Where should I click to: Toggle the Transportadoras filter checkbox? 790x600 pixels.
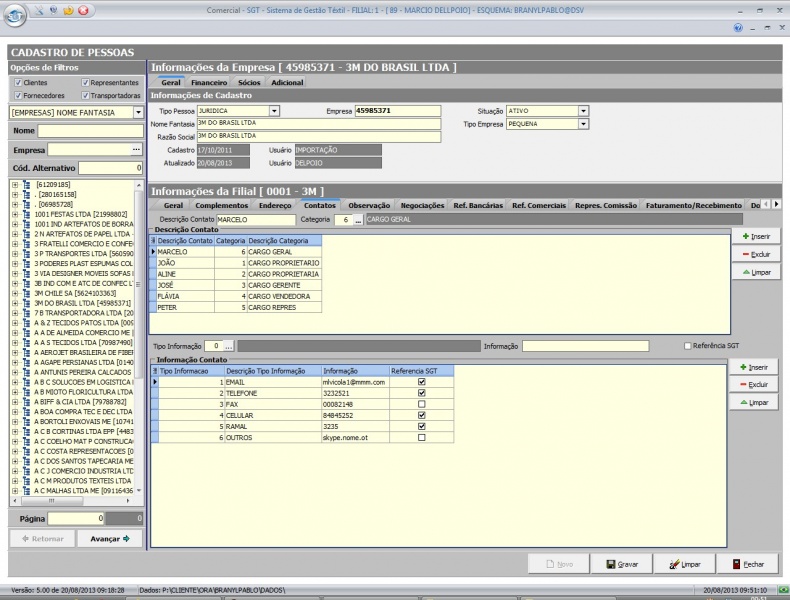pos(86,96)
